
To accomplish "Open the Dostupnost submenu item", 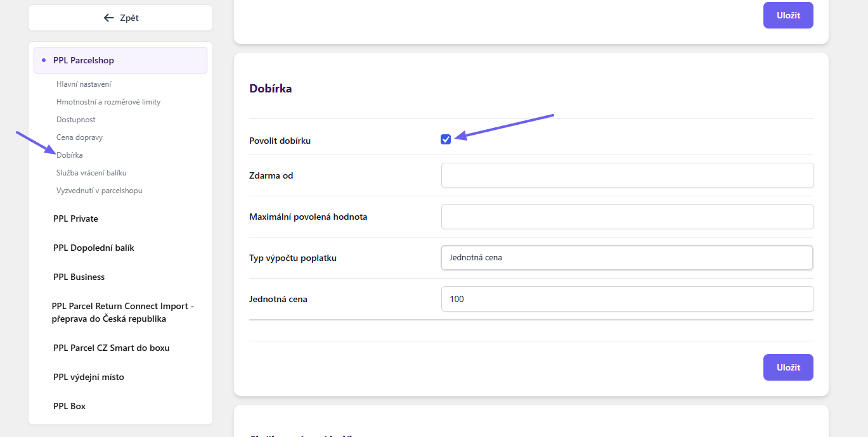I will (76, 120).
